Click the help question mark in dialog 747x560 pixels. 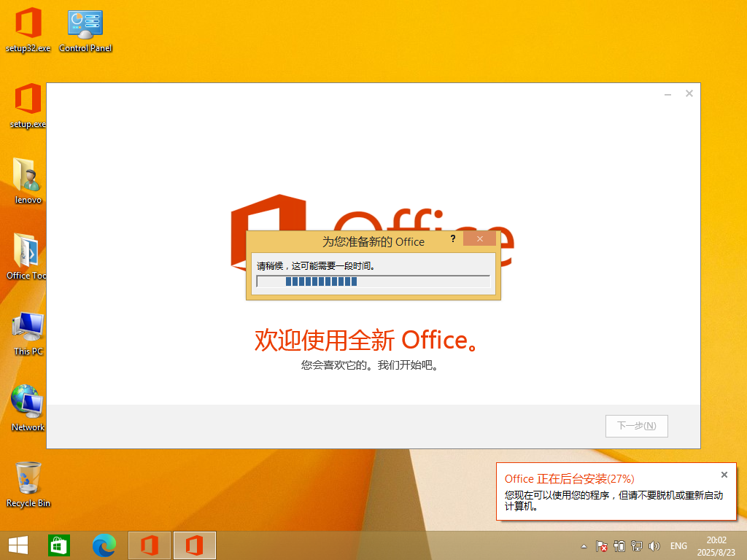pos(453,239)
